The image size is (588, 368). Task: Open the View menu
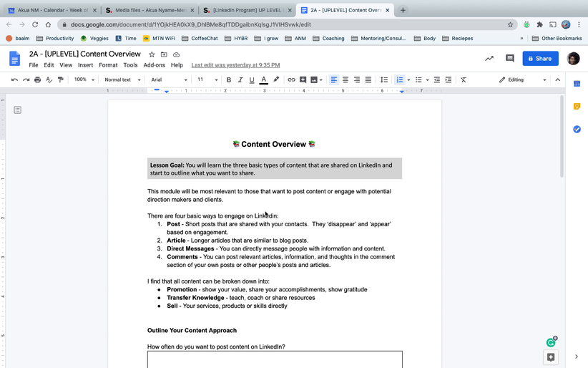[x=66, y=65]
